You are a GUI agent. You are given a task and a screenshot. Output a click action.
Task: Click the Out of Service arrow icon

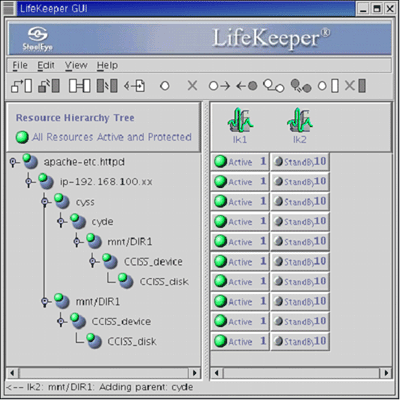click(x=247, y=86)
